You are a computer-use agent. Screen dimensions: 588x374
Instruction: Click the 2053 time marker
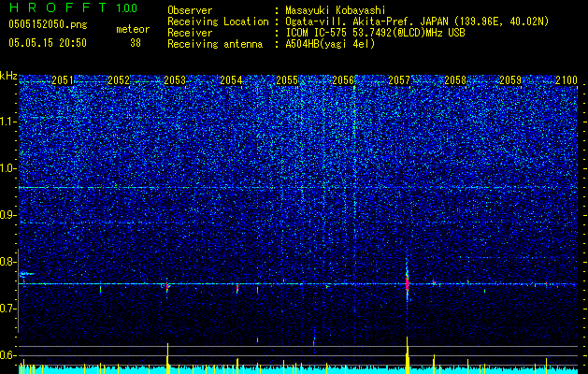point(175,80)
